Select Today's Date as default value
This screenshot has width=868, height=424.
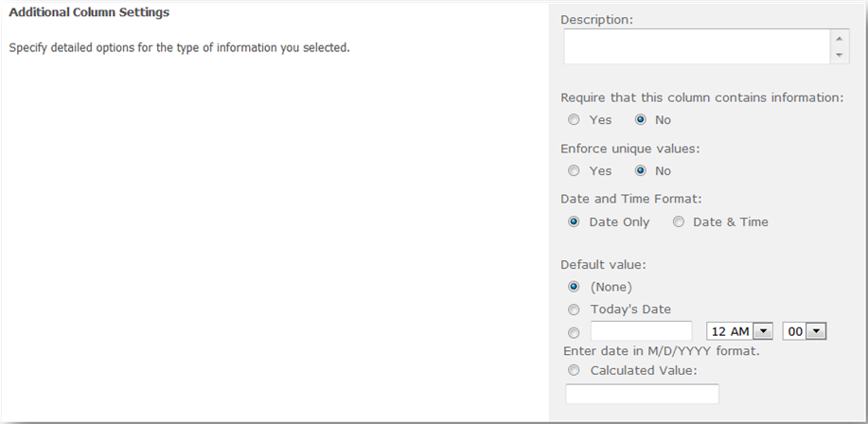click(x=574, y=309)
